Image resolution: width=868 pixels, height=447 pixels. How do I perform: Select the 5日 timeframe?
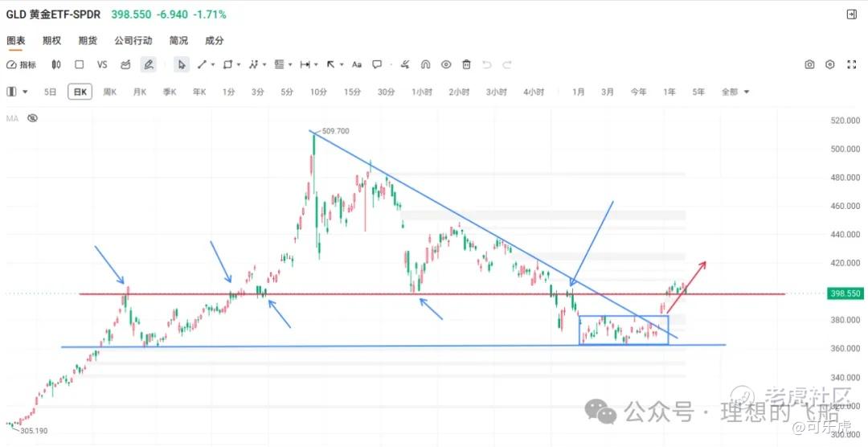[51, 92]
